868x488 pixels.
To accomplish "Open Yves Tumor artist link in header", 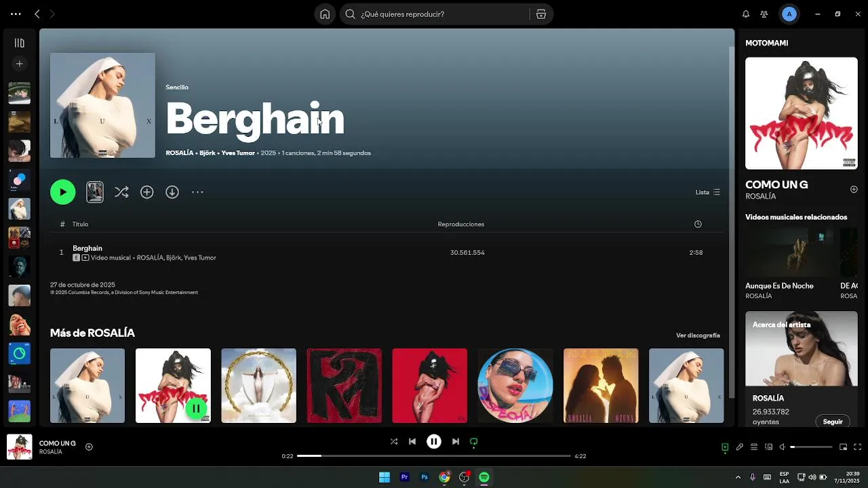I will (238, 152).
